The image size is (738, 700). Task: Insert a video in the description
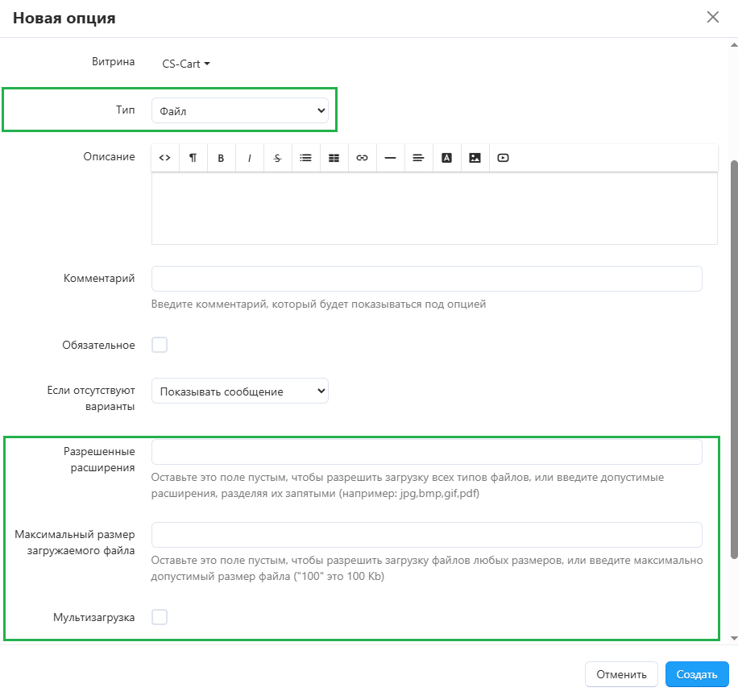[x=503, y=158]
